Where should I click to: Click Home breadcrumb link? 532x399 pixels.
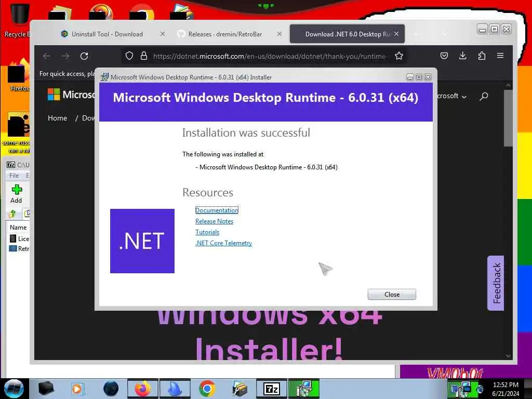(x=57, y=118)
